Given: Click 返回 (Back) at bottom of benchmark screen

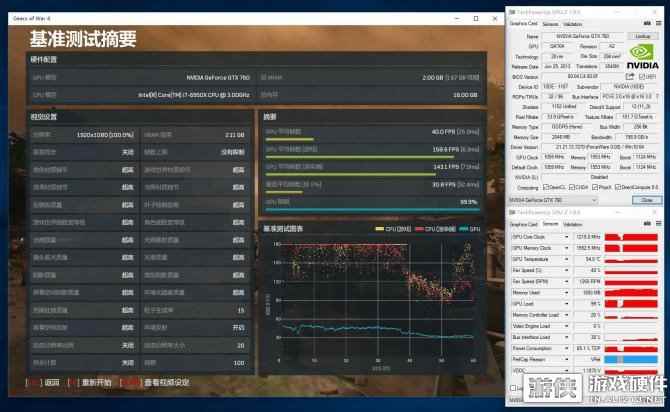Looking at the screenshot, I should click(52, 383).
